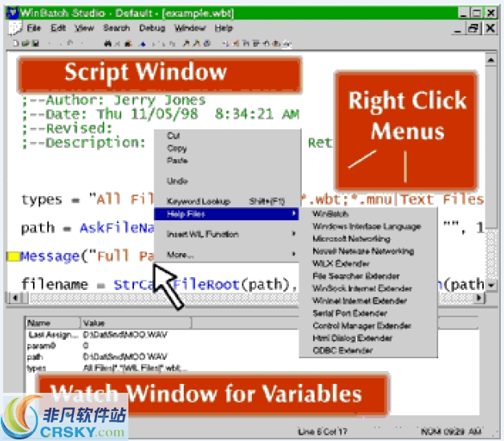Click the Open file toolbar icon

coord(26,43)
